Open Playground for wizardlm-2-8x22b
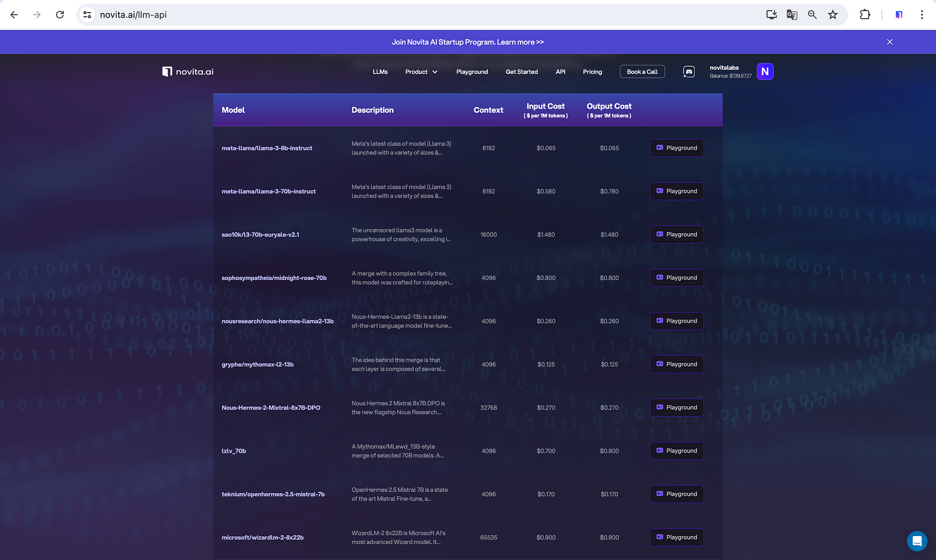Viewport: 936px width, 560px height. pos(677,537)
